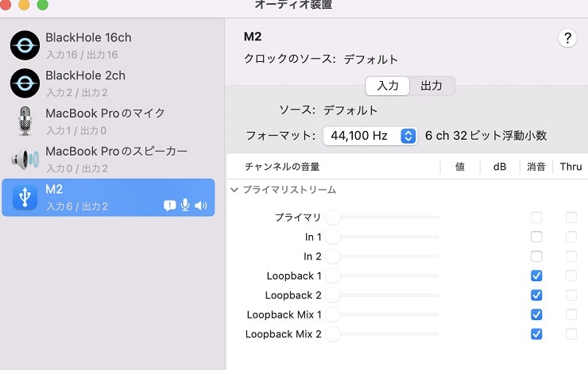
Task: Collapse the プライマリストリーム section
Action: pos(234,191)
